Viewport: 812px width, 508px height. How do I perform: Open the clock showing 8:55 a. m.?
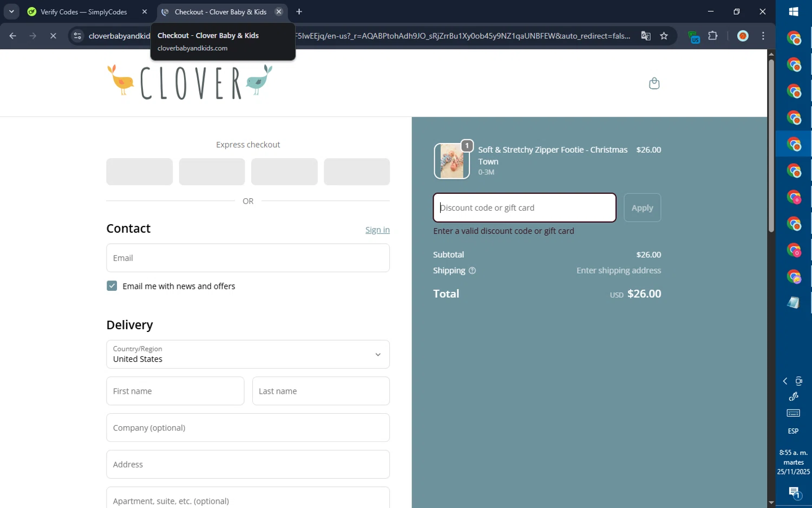[794, 462]
